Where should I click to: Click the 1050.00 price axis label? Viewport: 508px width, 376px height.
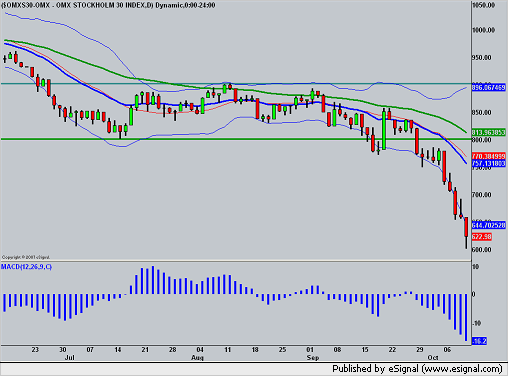point(483,5)
